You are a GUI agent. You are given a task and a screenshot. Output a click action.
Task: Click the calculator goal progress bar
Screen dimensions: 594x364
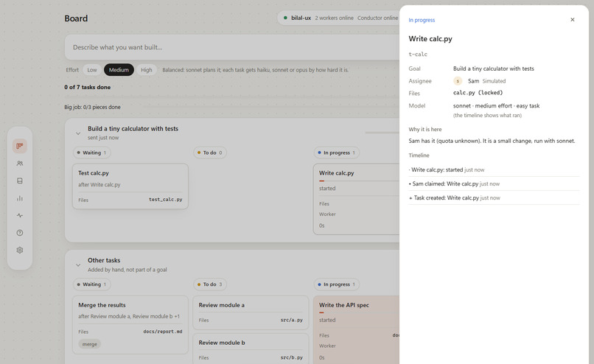[x=382, y=133]
